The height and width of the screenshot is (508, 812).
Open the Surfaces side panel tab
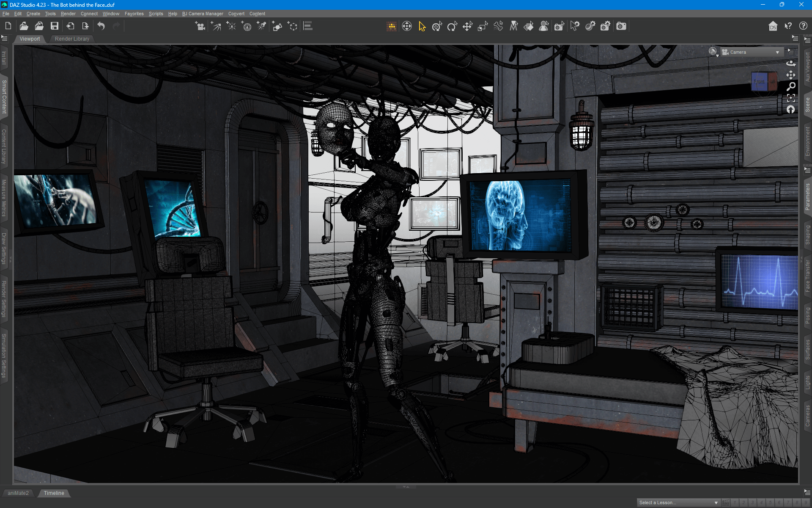click(807, 350)
